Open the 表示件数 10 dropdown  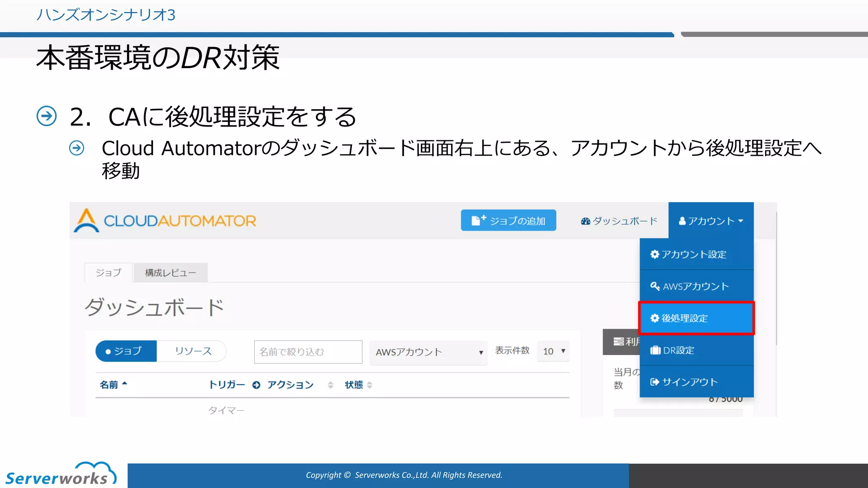[553, 351]
